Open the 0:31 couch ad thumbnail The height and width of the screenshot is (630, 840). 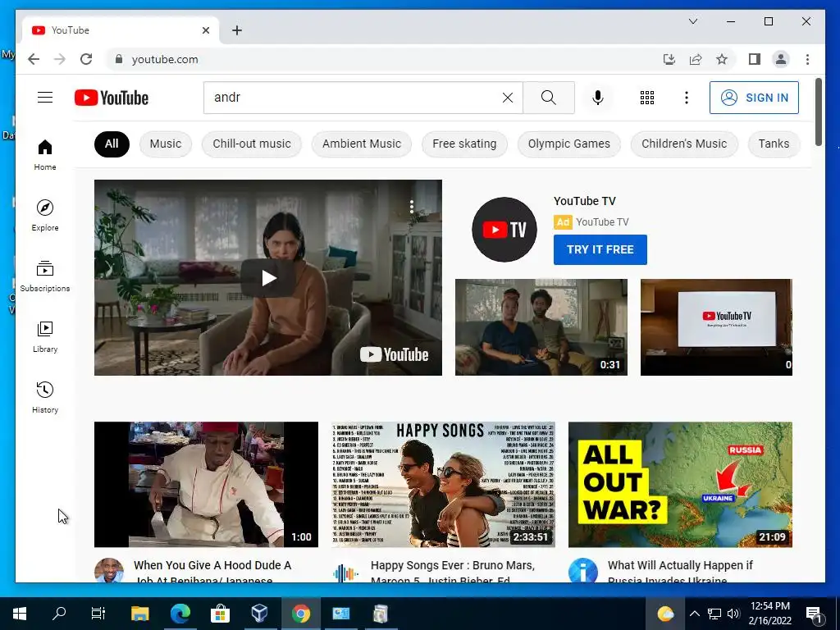coord(541,326)
